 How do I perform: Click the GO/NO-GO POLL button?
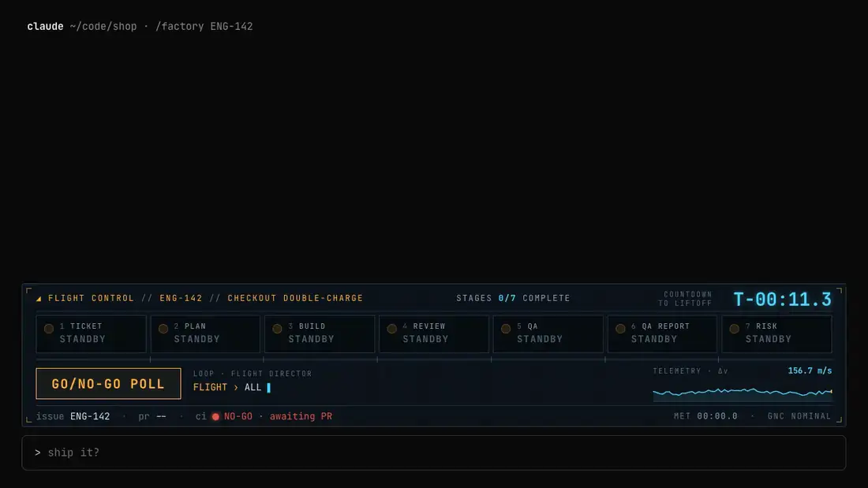click(109, 383)
